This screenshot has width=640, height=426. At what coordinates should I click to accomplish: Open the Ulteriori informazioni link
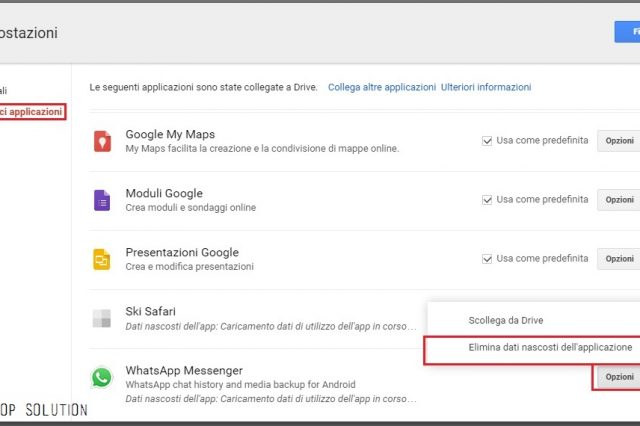click(486, 88)
